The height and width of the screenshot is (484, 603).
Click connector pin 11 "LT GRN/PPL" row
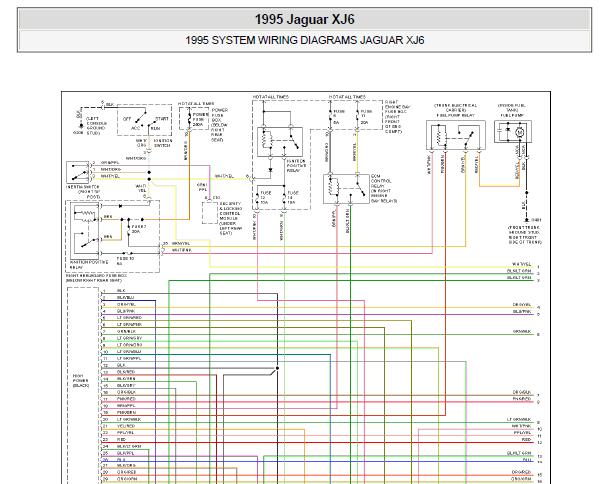click(121, 358)
